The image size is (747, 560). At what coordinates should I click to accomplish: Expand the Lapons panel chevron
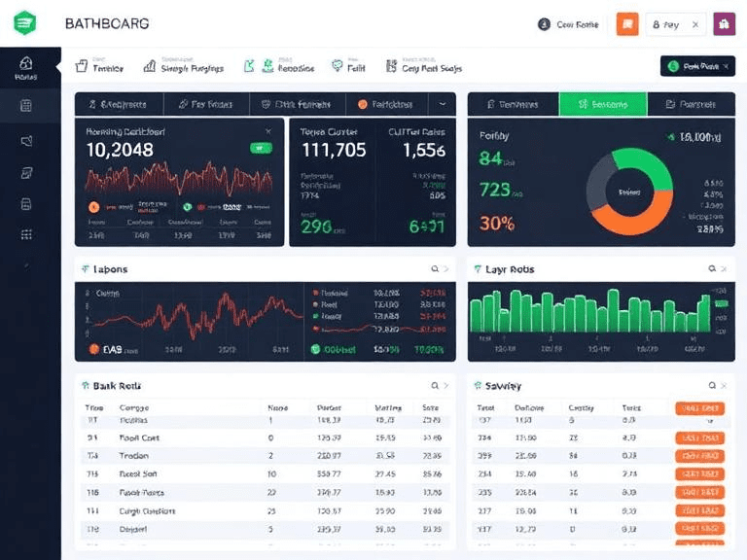446,269
